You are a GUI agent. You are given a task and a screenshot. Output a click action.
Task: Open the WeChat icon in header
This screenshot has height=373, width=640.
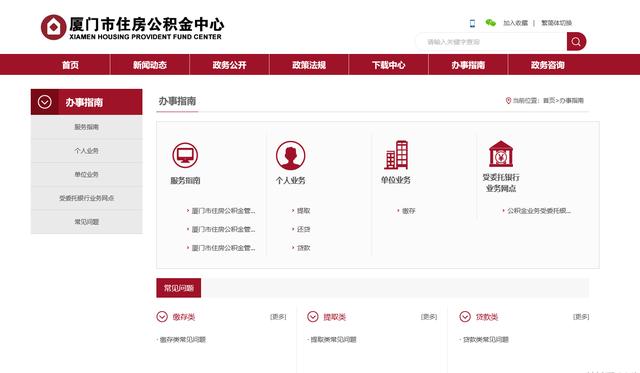coord(490,23)
